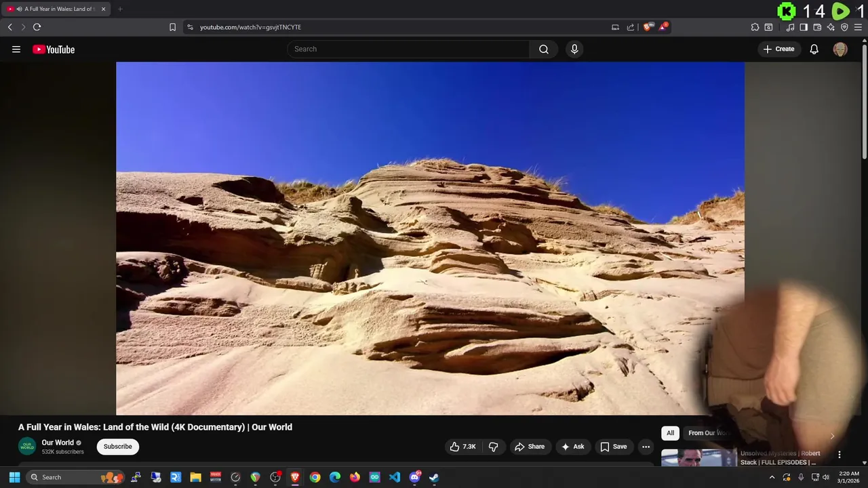Open Brave Wallet icon

tap(817, 27)
